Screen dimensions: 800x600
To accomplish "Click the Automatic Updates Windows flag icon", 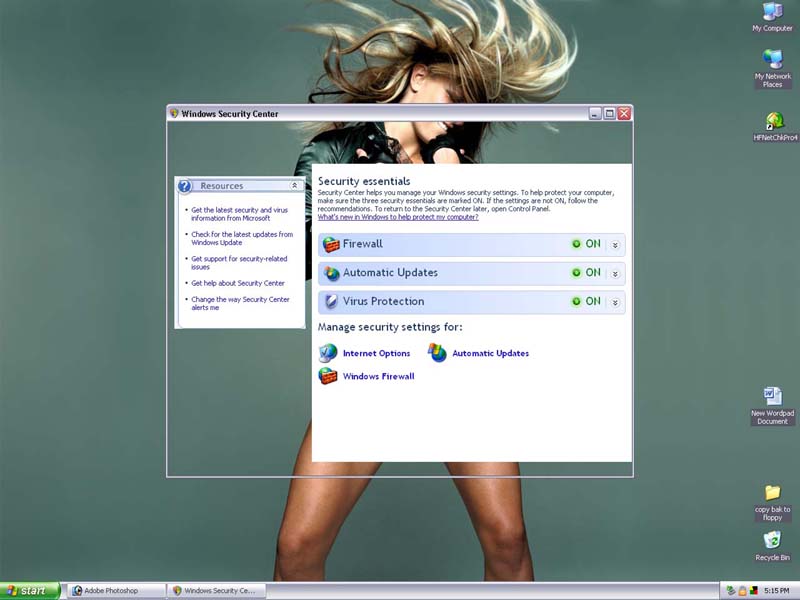I will pyautogui.click(x=437, y=353).
